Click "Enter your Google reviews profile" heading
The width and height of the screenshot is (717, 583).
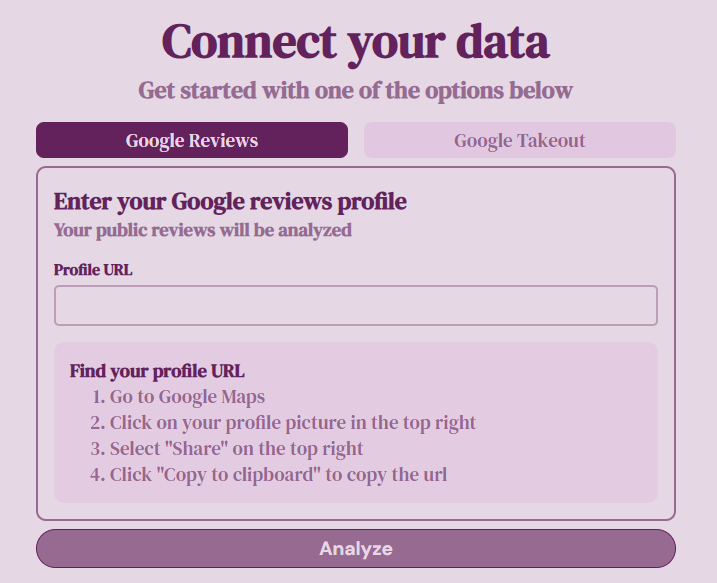click(230, 202)
